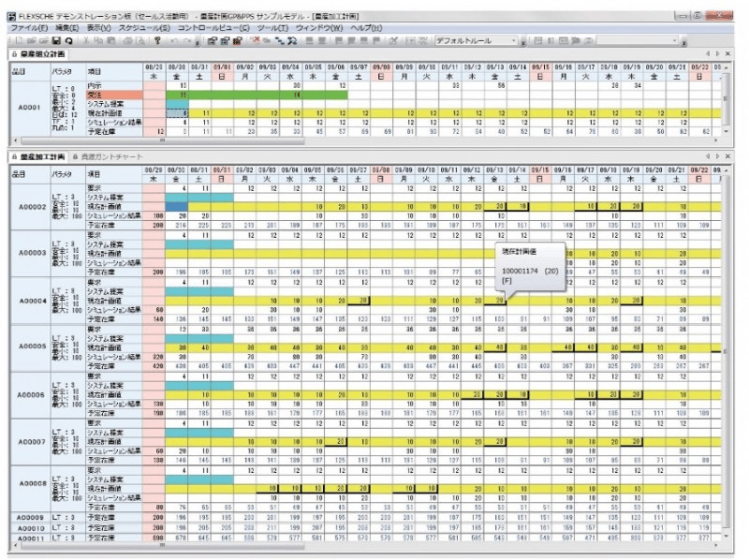Click the floppy disk Save icon

point(56,41)
